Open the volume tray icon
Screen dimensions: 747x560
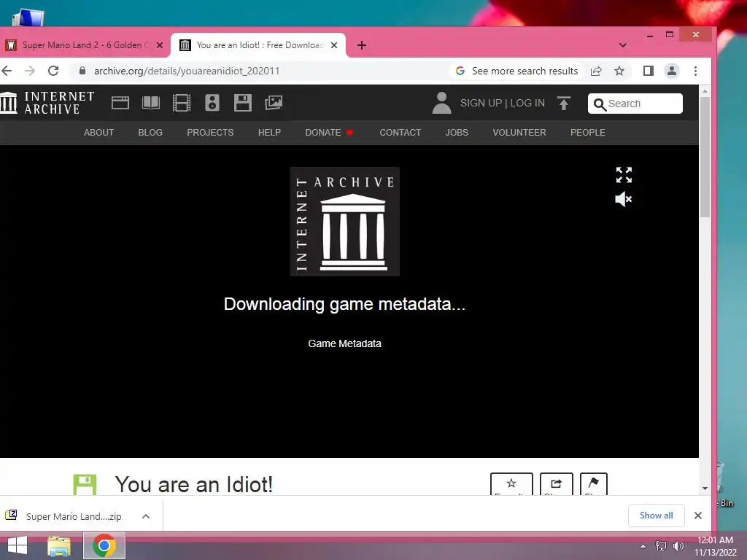678,546
